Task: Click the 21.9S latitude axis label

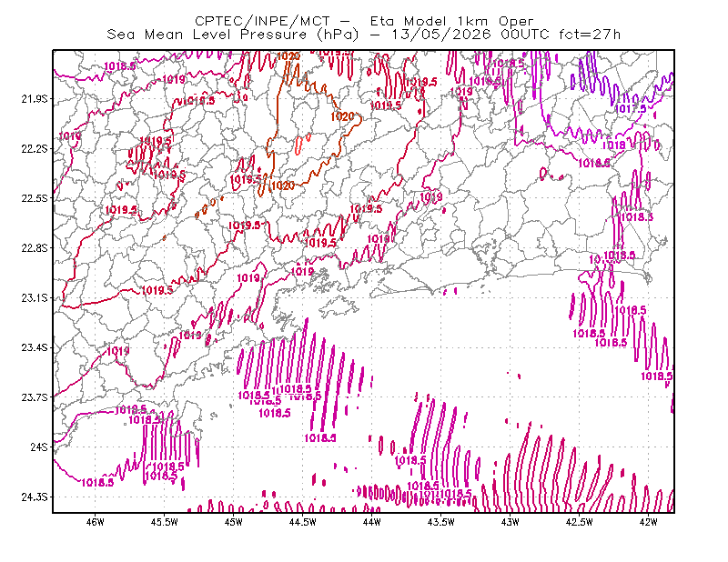Action: (35, 99)
